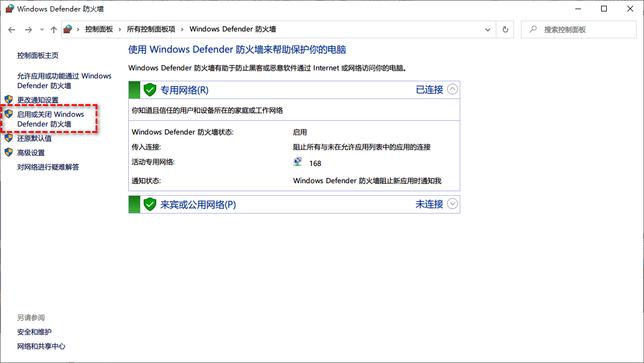This screenshot has height=363, width=644.
Task: Go up one level with up arrow
Action: coord(54,30)
